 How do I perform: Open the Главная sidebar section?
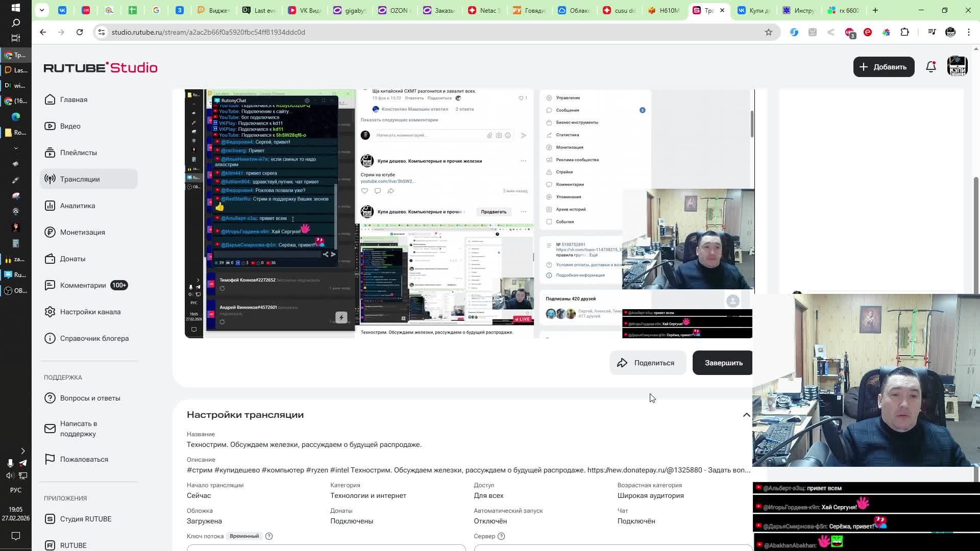pos(73,99)
